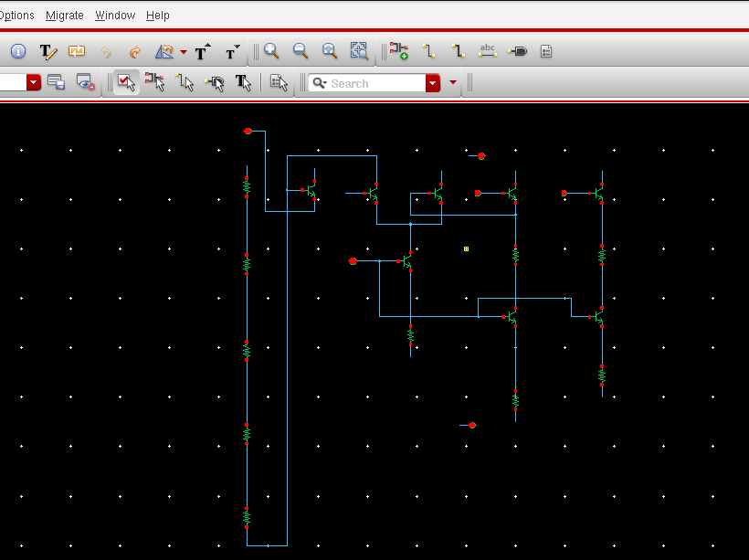Open the workspace combo box dropdown
This screenshot has height=560, width=749.
pos(34,83)
